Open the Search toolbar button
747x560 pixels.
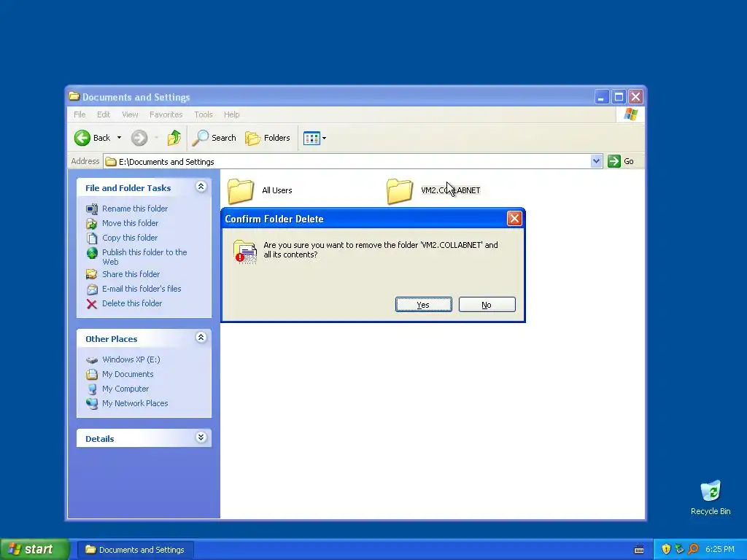click(214, 138)
